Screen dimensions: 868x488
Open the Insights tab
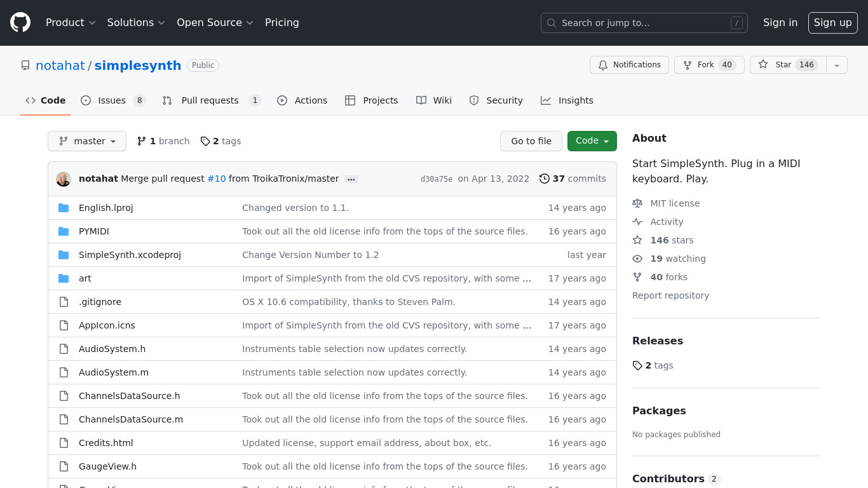pyautogui.click(x=567, y=100)
